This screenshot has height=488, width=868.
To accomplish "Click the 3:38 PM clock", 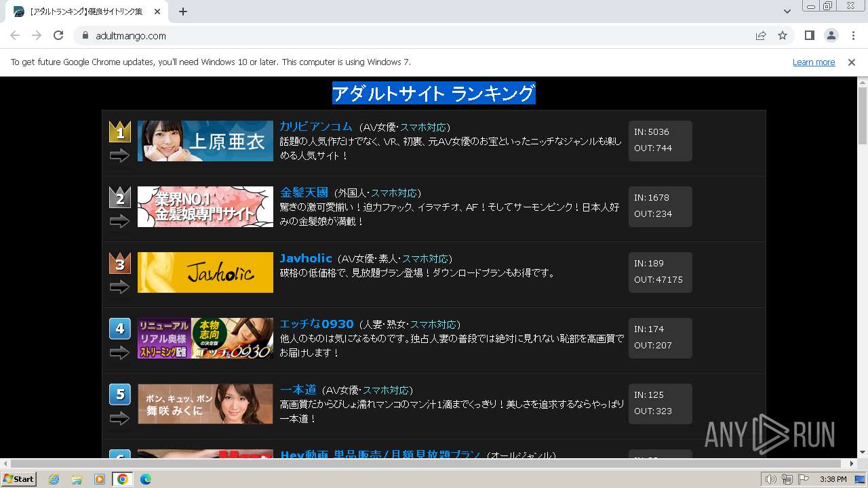I will pyautogui.click(x=833, y=479).
